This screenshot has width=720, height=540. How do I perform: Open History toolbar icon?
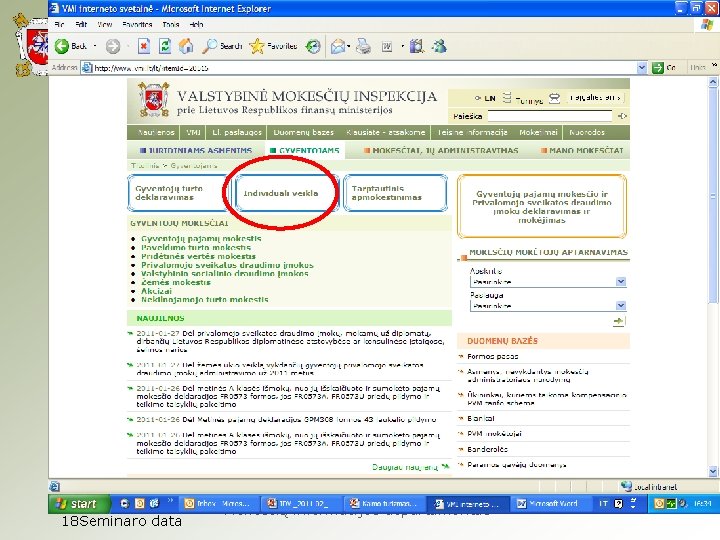313,46
